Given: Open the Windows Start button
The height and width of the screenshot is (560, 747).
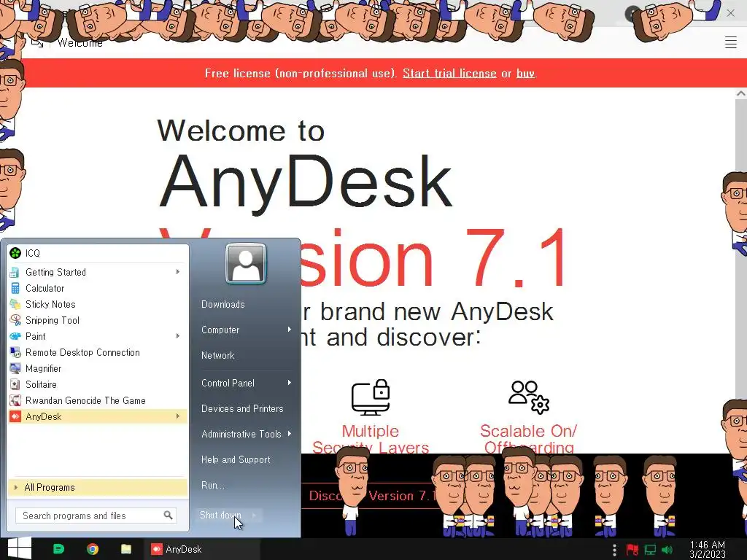Looking at the screenshot, I should click(x=19, y=548).
